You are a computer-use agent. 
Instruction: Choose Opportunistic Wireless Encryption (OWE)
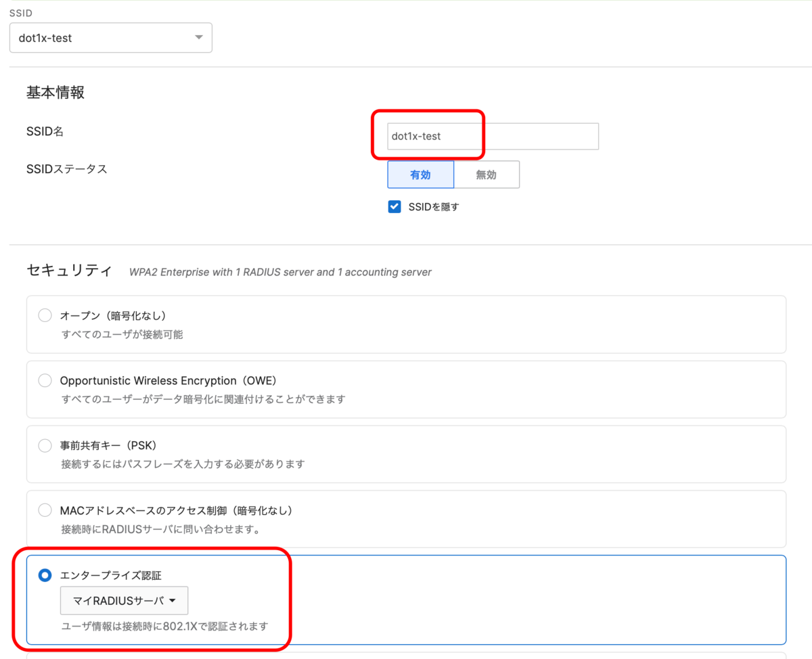pos(45,380)
